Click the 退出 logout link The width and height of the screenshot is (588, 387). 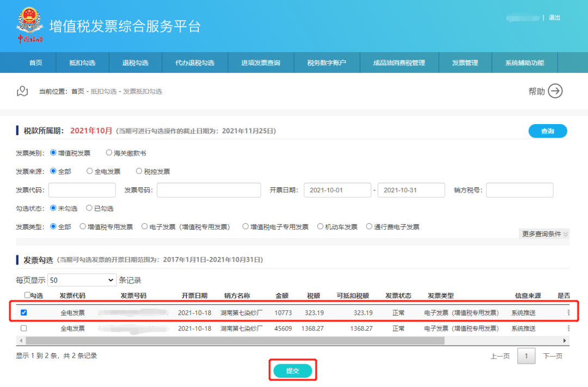(555, 17)
